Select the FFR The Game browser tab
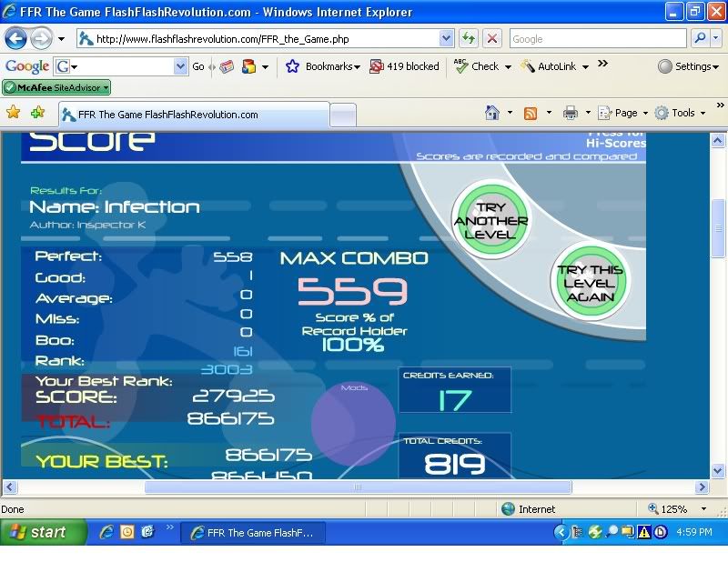The width and height of the screenshot is (728, 572). pos(193,115)
